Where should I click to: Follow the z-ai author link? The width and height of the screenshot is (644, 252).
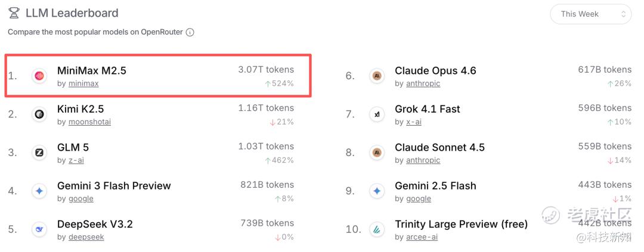pyautogui.click(x=76, y=160)
